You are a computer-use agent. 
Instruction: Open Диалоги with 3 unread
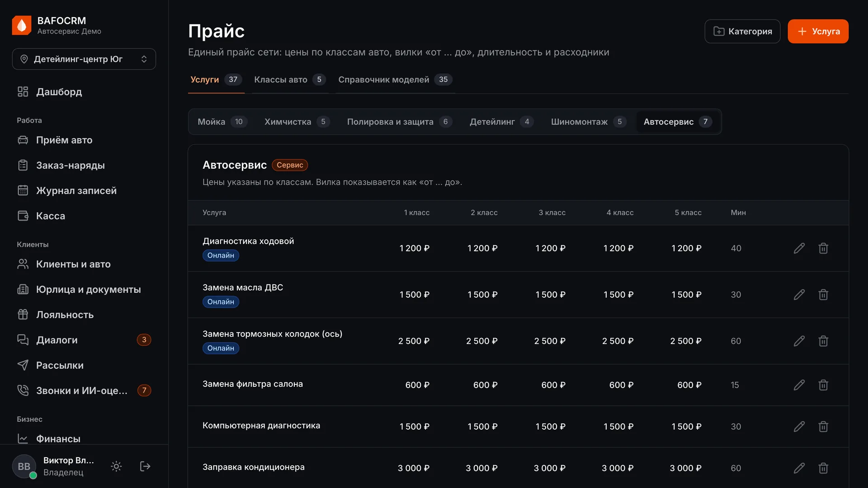[84, 340]
